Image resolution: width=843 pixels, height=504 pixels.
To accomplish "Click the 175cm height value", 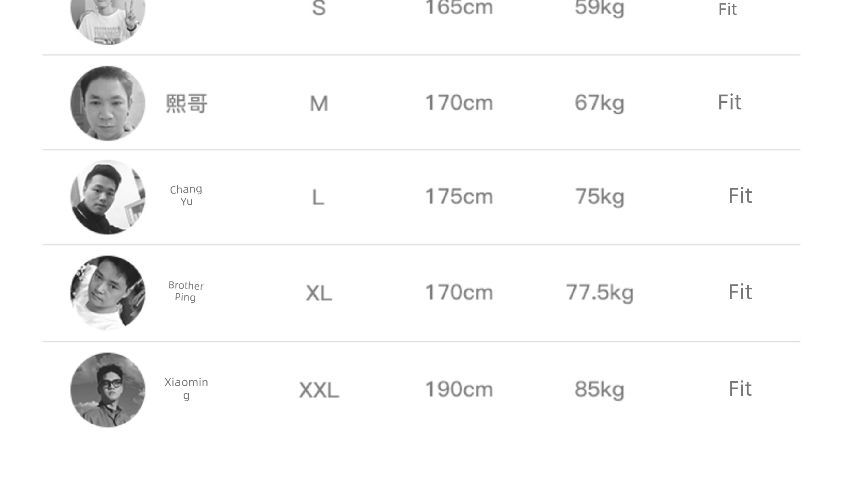I will (459, 197).
